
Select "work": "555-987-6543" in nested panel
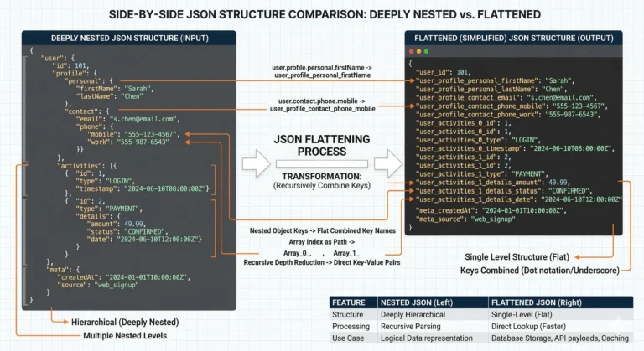click(x=127, y=142)
